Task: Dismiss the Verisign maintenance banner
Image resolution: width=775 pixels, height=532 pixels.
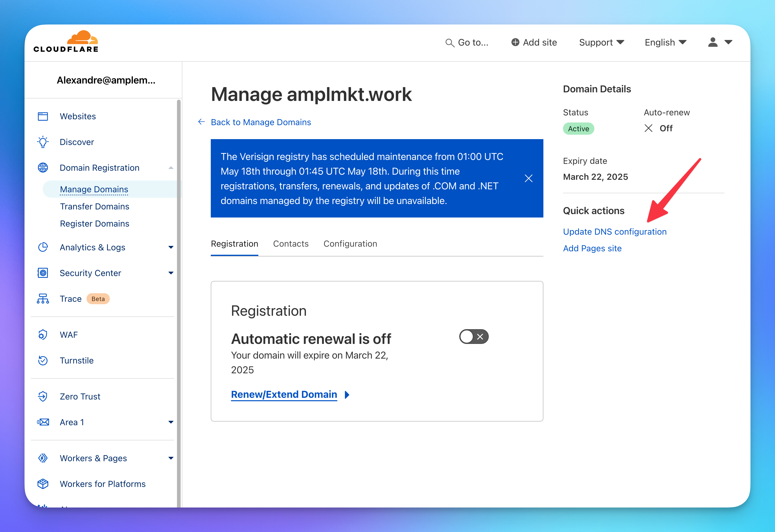Action: (528, 178)
